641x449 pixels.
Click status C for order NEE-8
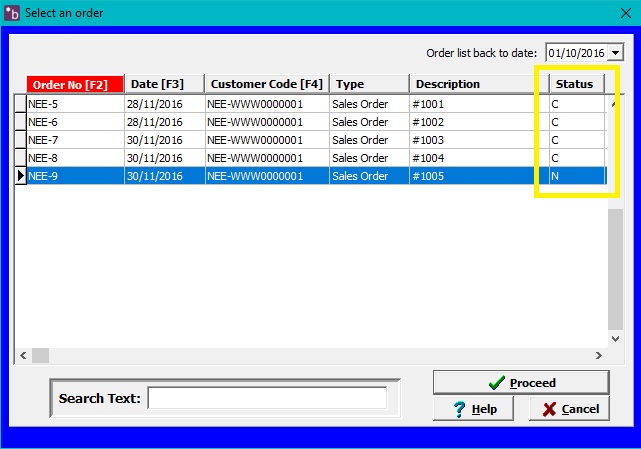577,158
